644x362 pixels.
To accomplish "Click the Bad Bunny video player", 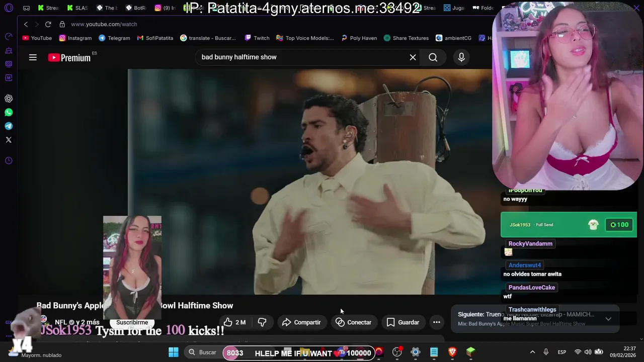I will click(x=309, y=182).
